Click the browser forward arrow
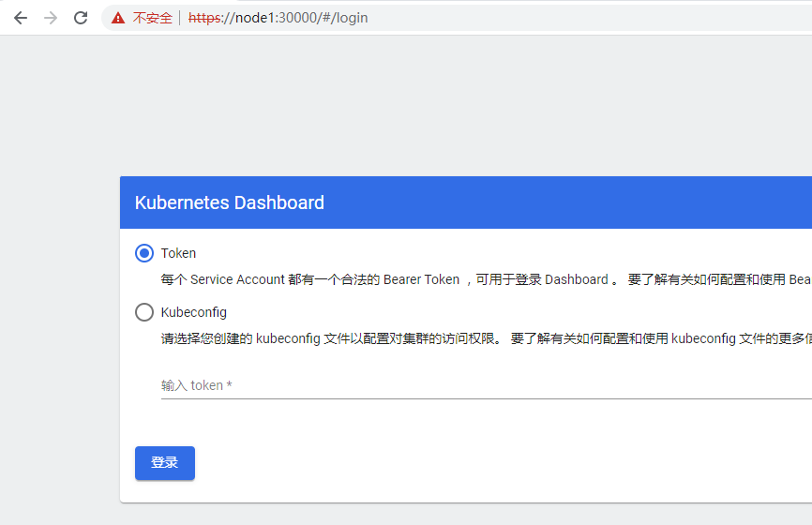The height and width of the screenshot is (525, 812). tap(51, 18)
